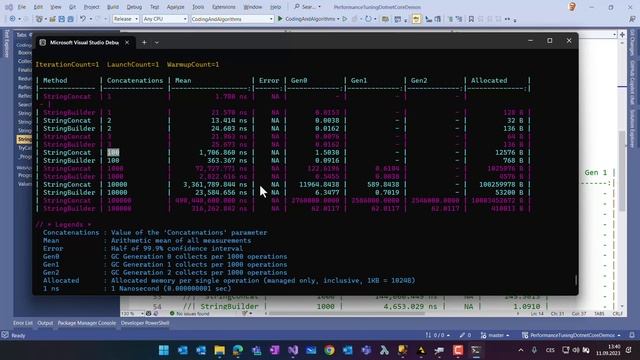Click the editor vertical scrollbar

(x=622, y=171)
